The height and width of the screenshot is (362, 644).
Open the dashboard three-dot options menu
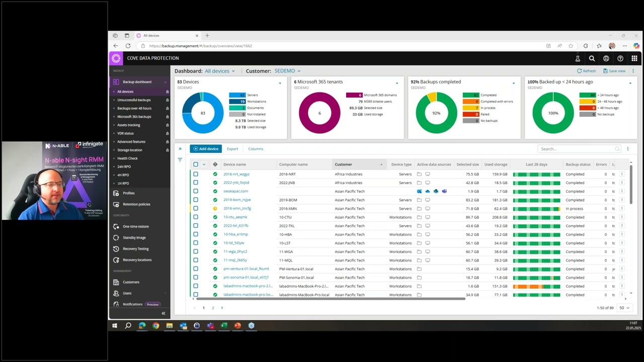[x=633, y=71]
